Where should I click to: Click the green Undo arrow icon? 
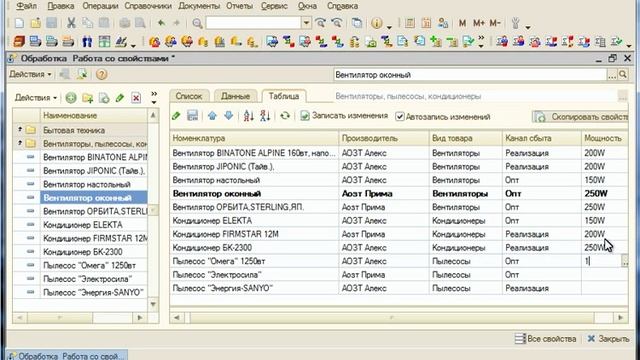click(x=161, y=23)
